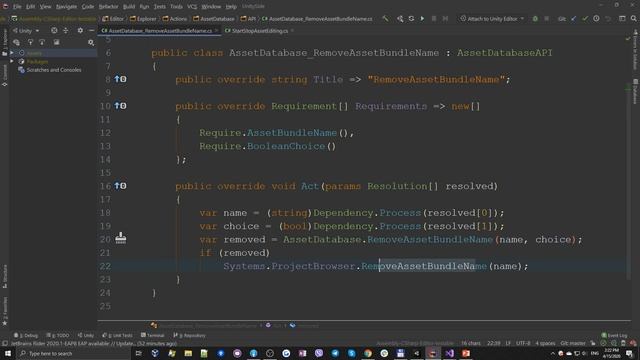The height and width of the screenshot is (360, 640).
Task: Expand the Packages tree node
Action: pos(12,61)
